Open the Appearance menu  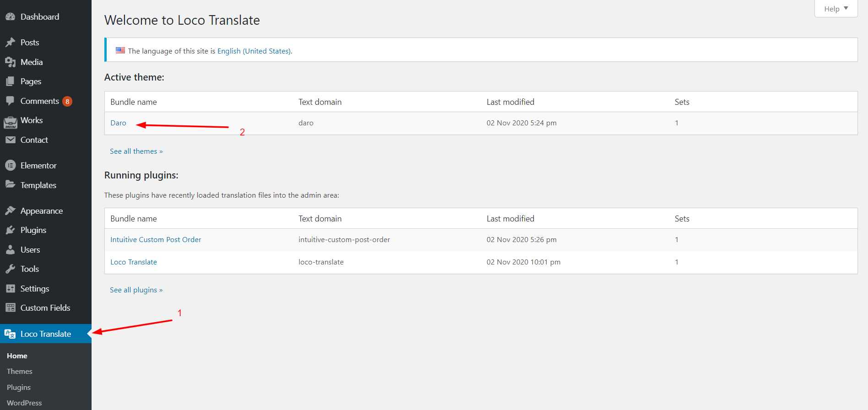[x=41, y=211]
